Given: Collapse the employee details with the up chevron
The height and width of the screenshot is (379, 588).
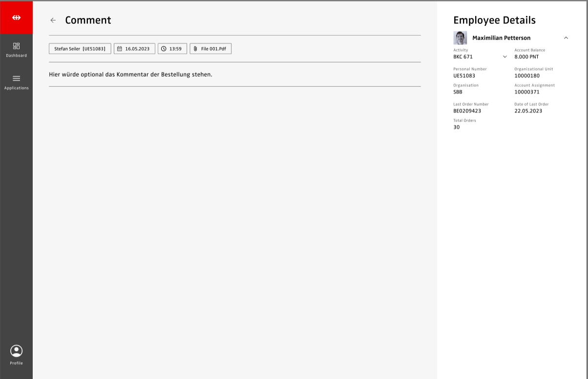Looking at the screenshot, I should tap(566, 38).
